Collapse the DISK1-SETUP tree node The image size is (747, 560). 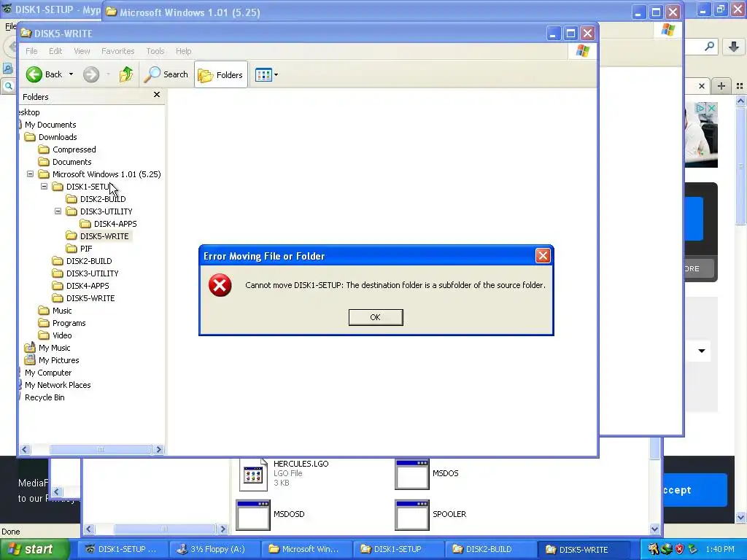click(44, 187)
